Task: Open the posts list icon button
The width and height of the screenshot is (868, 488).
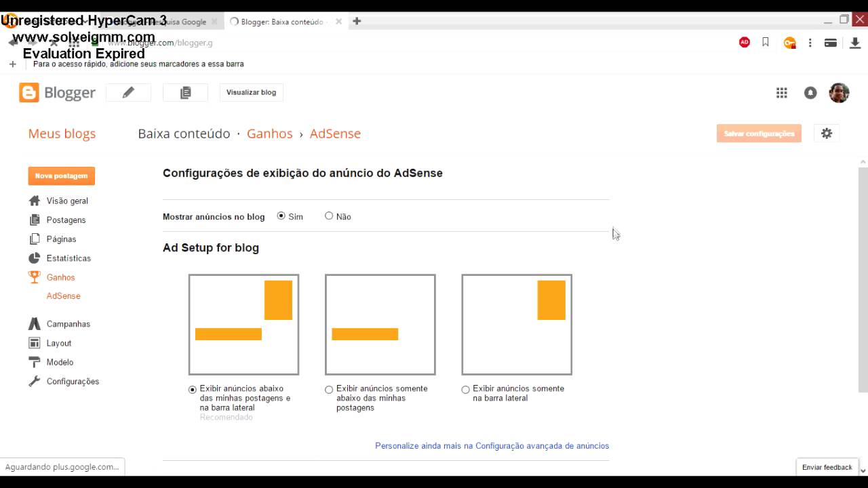Action: [x=185, y=93]
